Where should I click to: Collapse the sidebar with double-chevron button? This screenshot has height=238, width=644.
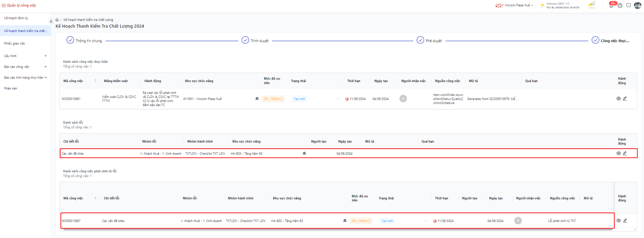pos(51,21)
